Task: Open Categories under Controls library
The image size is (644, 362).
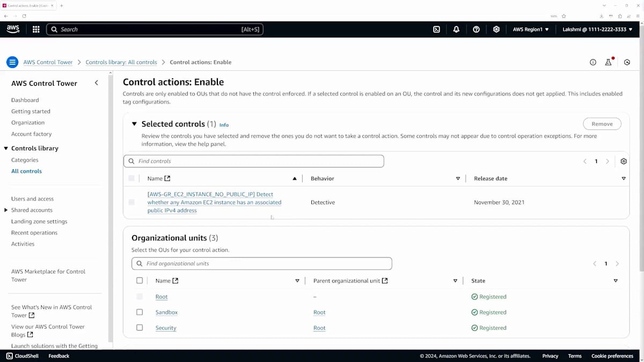Action: point(25,160)
